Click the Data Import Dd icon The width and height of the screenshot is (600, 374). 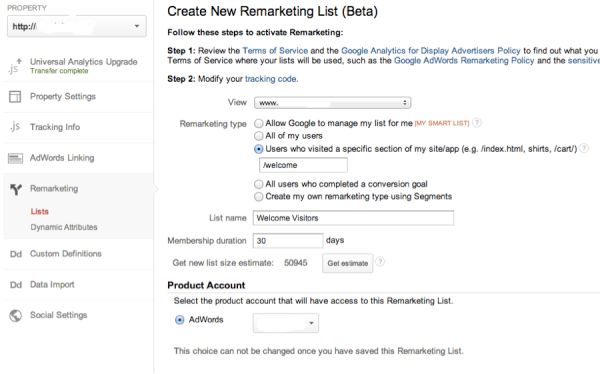pos(16,285)
